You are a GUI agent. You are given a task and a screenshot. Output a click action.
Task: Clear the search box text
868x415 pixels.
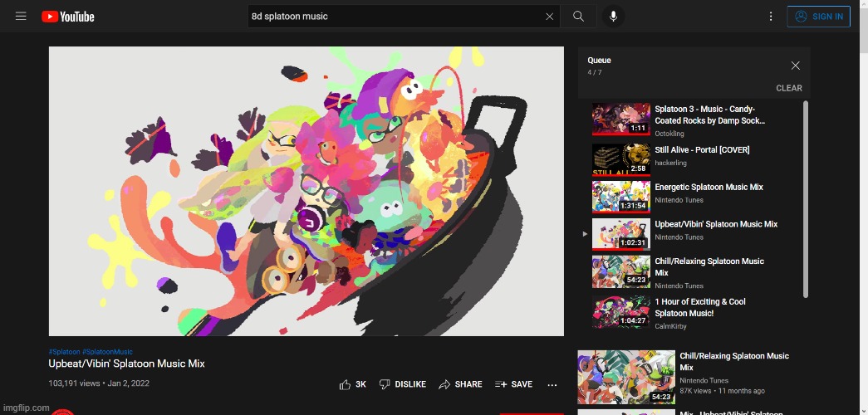tap(549, 17)
